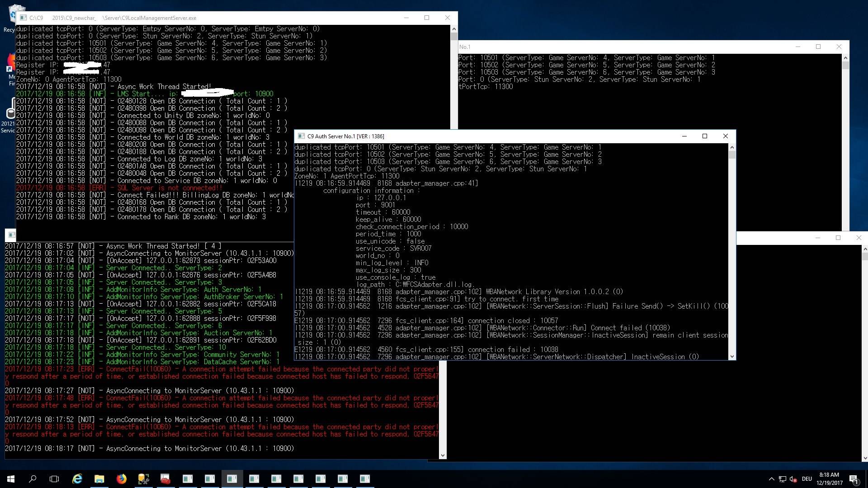
Task: Open C9LocalManagementServer.exe window system menu icon
Action: [x=24, y=18]
